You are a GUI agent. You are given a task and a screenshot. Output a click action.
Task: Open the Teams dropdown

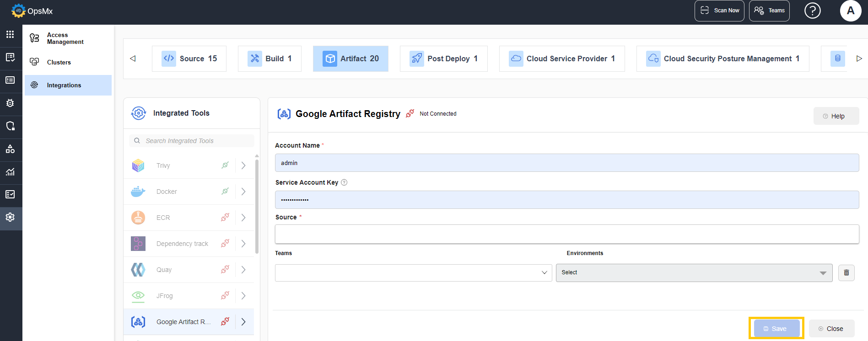coord(413,273)
